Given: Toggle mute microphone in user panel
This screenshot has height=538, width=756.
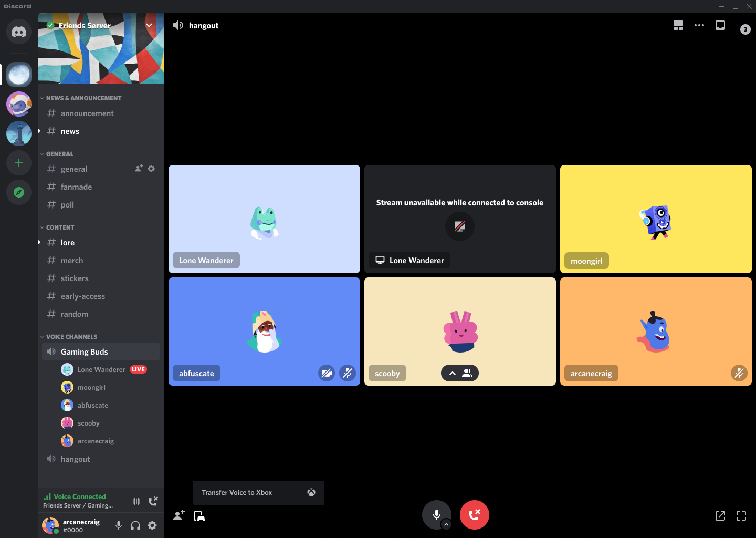Looking at the screenshot, I should [119, 525].
